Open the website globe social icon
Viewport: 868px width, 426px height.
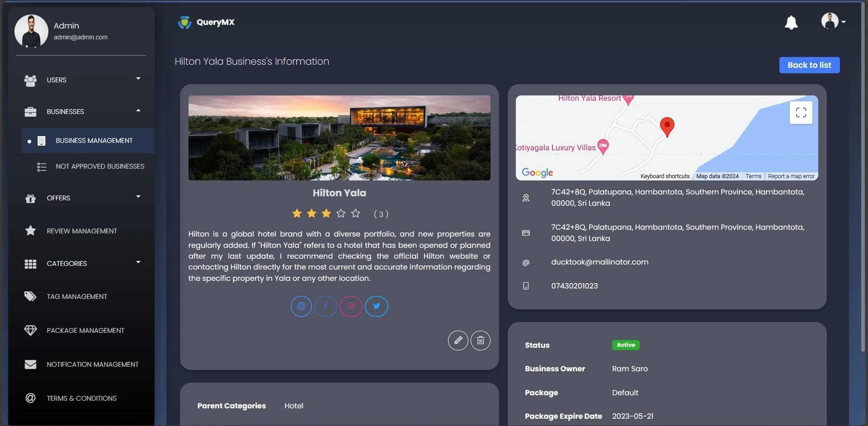(301, 306)
